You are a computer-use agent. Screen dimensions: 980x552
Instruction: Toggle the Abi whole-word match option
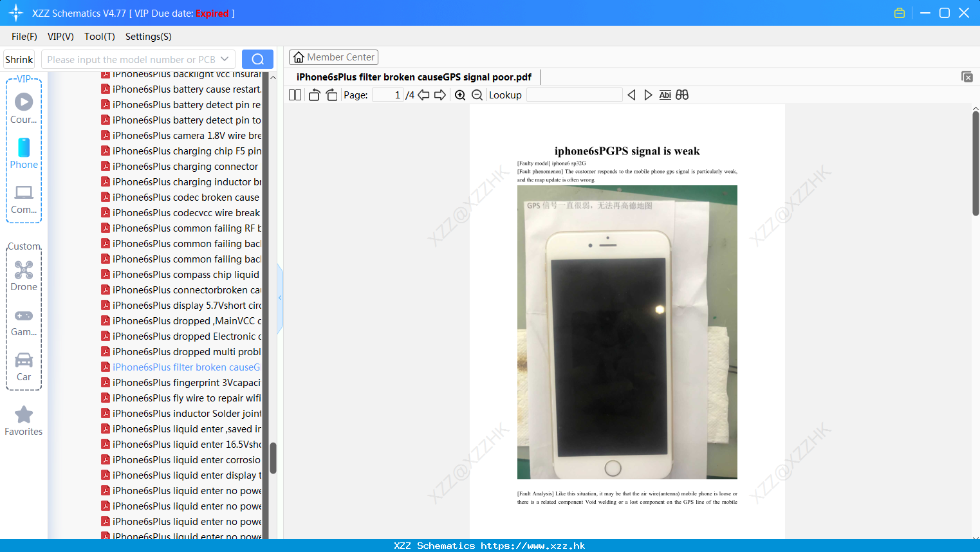pos(665,95)
